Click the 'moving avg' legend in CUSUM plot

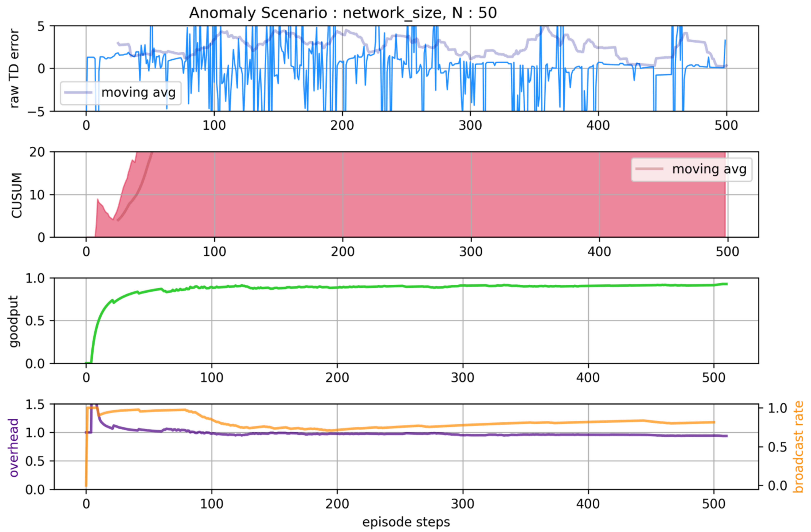coord(692,169)
